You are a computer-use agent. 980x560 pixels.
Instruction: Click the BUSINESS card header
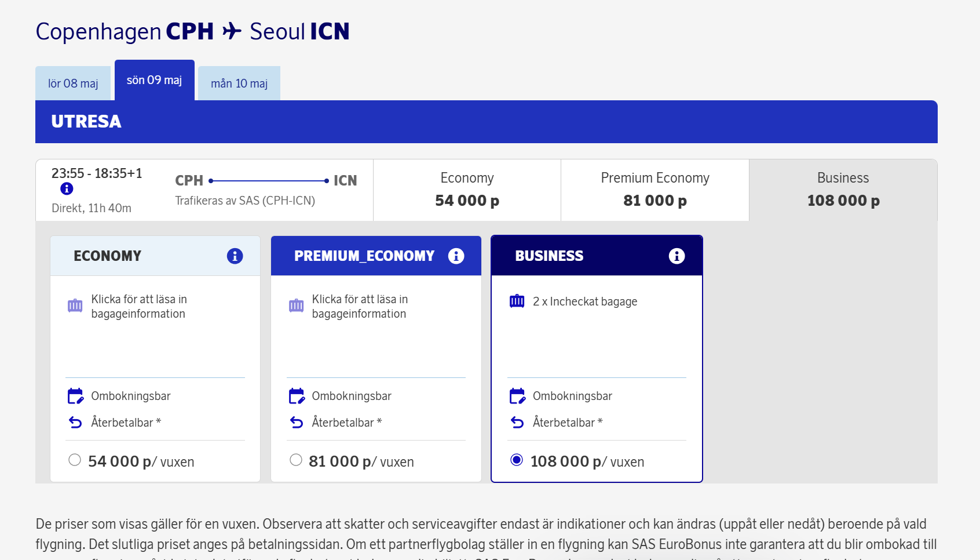pyautogui.click(x=597, y=256)
